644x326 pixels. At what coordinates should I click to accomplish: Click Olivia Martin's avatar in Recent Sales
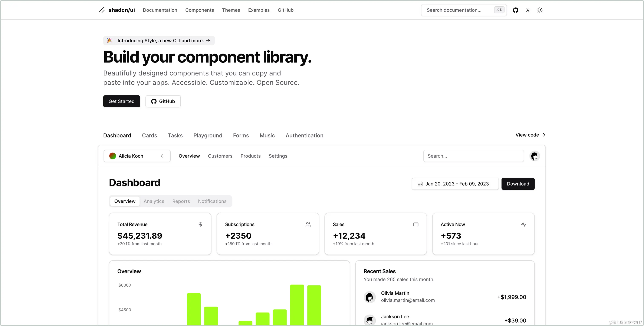coord(369,297)
